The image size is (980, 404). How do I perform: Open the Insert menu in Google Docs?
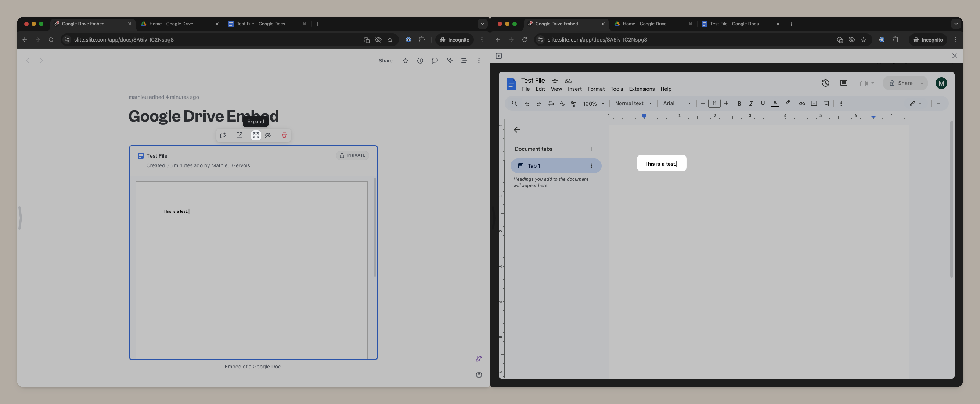(x=574, y=89)
